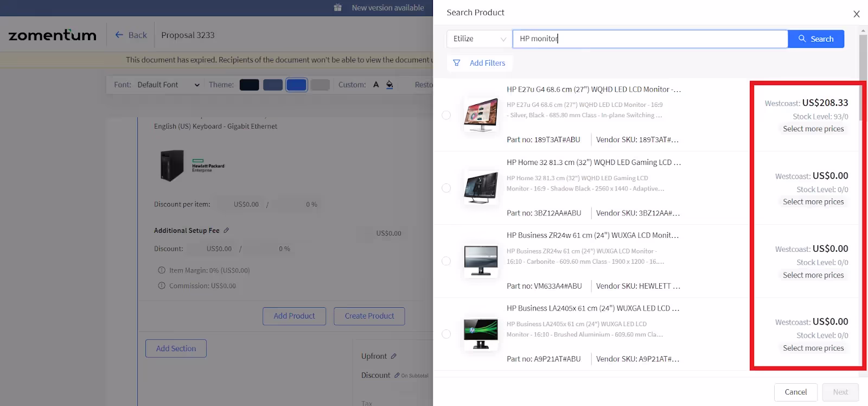Click the HP Business LA2405x product thumbnail
This screenshot has width=868, height=406.
pos(481,334)
